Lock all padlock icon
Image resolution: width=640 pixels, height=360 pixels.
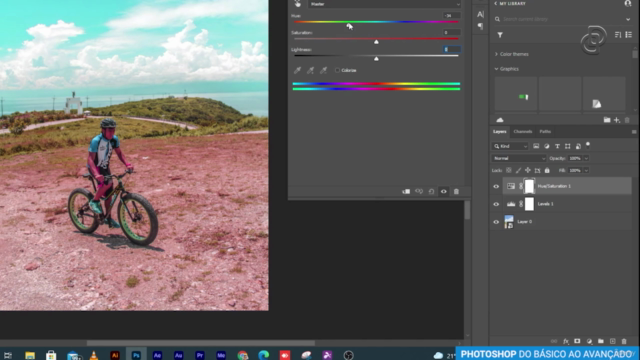click(547, 170)
